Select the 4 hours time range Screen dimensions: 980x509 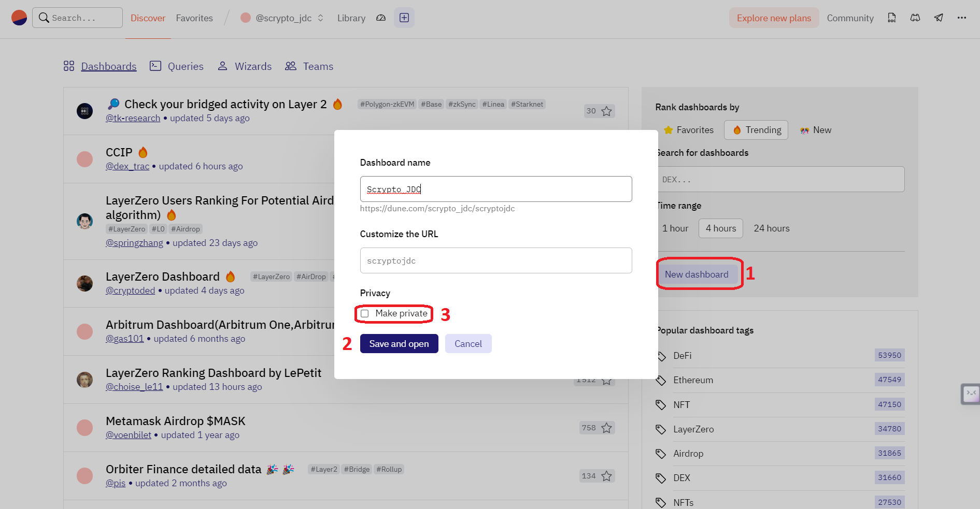point(721,228)
